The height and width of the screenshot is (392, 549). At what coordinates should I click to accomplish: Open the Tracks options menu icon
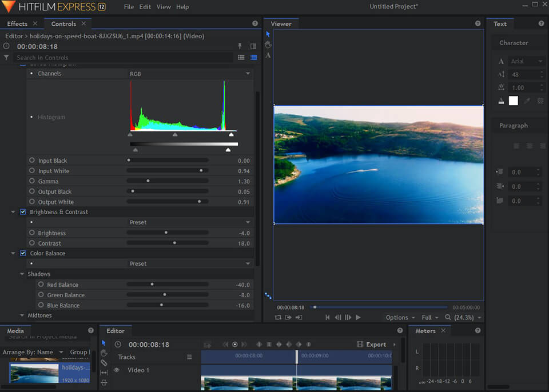click(x=189, y=357)
